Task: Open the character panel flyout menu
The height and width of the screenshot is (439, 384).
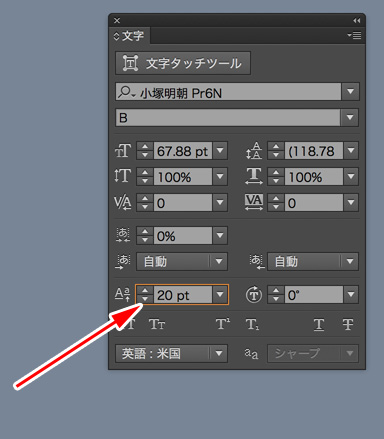Action: (x=354, y=35)
